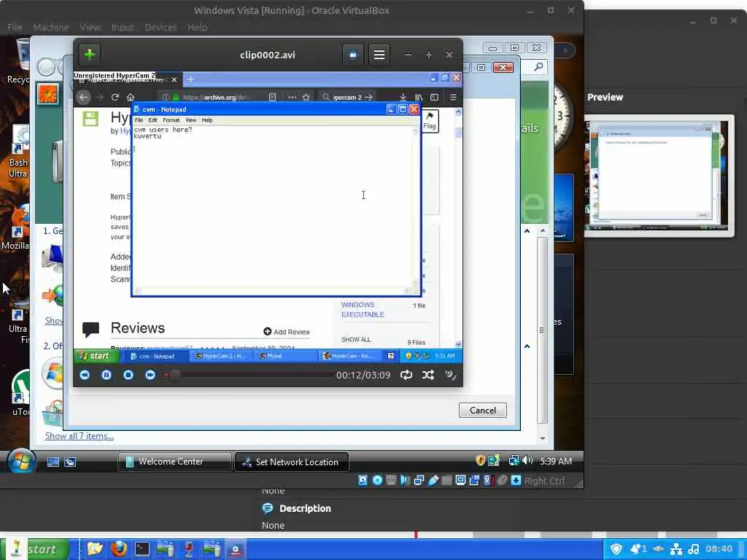Click the Right Ctrl host key label
Viewport: 747px width, 560px height.
[x=544, y=481]
